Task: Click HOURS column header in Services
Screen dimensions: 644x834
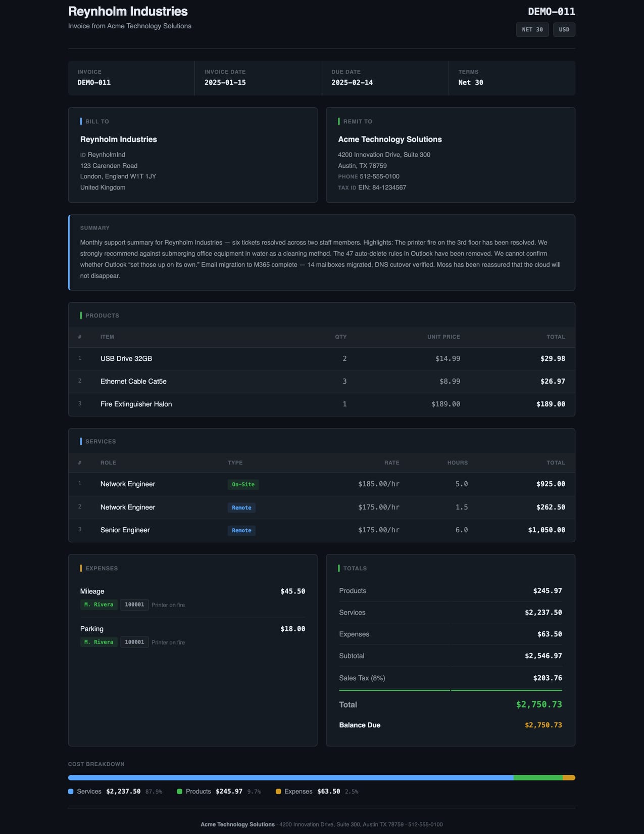Action: coord(458,462)
